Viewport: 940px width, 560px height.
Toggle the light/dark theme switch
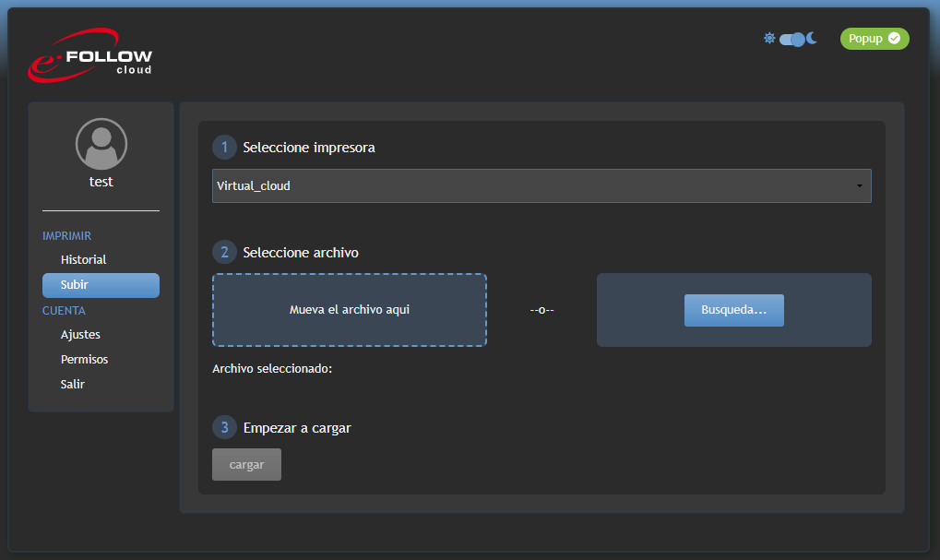pyautogui.click(x=792, y=40)
